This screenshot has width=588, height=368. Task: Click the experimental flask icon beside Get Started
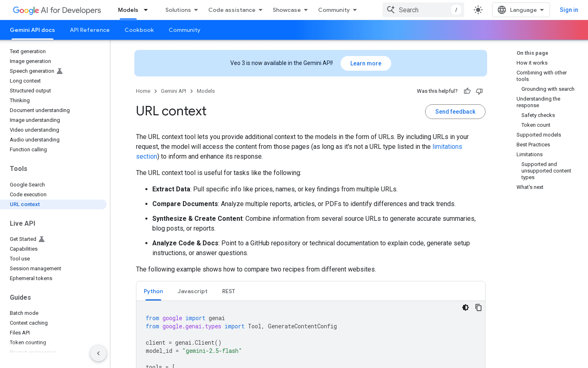click(x=42, y=239)
